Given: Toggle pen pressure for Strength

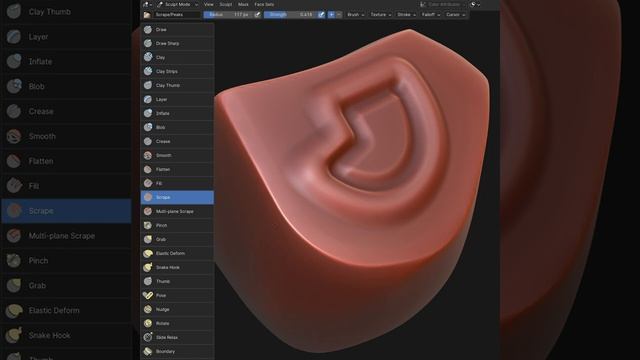Looking at the screenshot, I should click(321, 15).
